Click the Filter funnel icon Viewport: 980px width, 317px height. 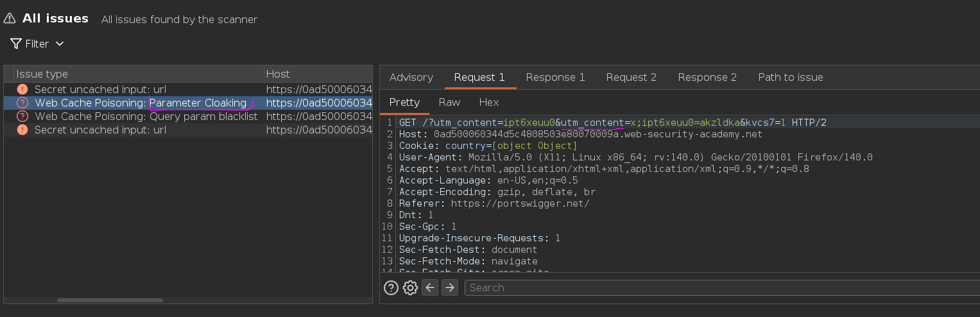point(16,44)
